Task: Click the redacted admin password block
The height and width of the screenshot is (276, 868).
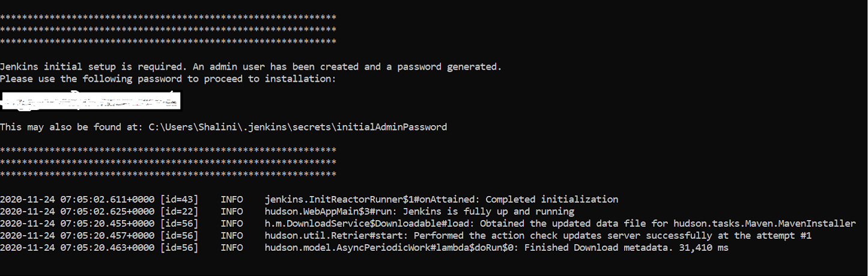Action: pyautogui.click(x=90, y=100)
